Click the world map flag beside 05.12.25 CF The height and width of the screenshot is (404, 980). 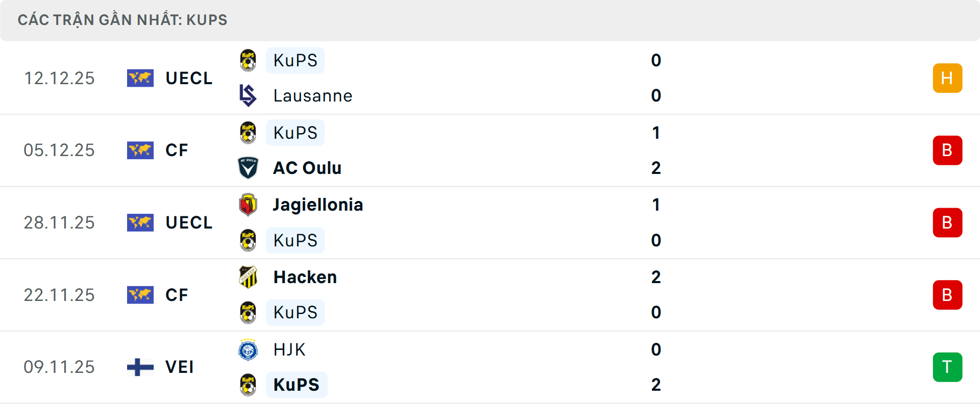tap(140, 150)
